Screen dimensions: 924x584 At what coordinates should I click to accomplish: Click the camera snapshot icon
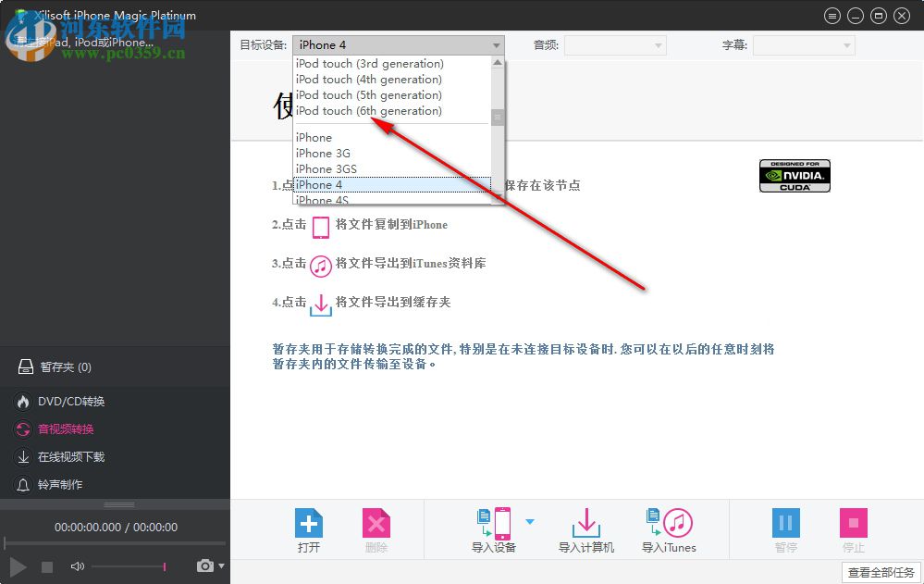[203, 565]
